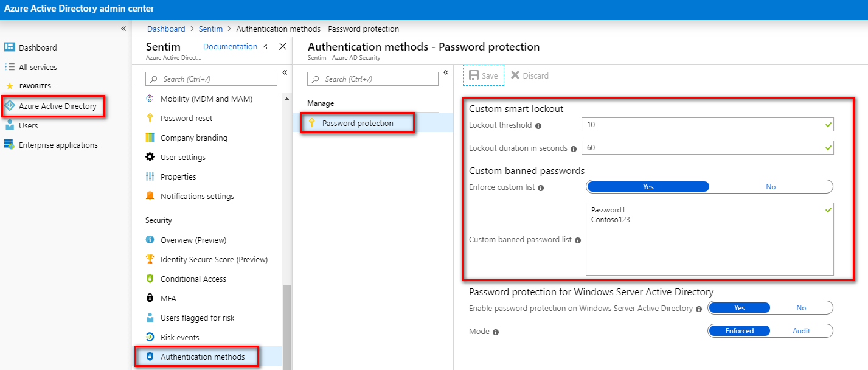Click the Save button
The width and height of the screenshot is (868, 370).
click(484, 75)
